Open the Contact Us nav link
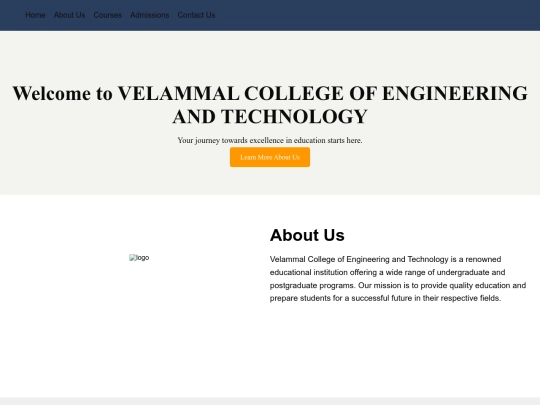This screenshot has height=405, width=540. 196,15
